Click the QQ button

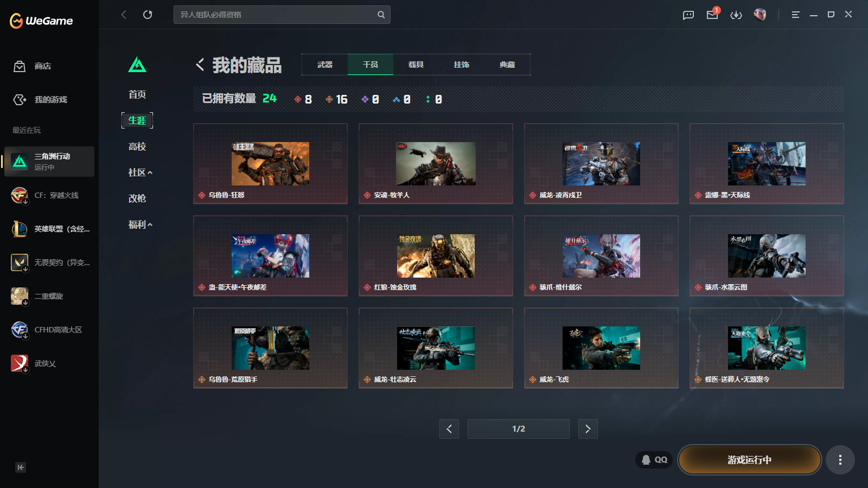pyautogui.click(x=654, y=460)
